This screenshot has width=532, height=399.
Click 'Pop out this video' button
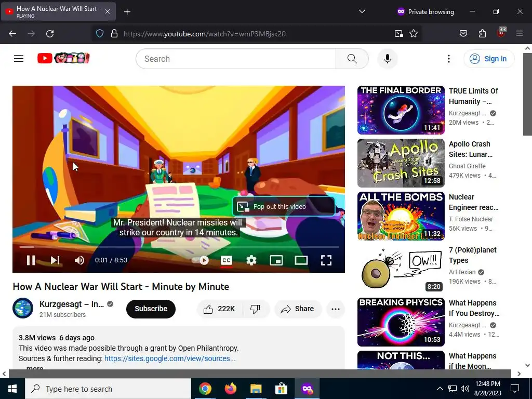point(284,207)
